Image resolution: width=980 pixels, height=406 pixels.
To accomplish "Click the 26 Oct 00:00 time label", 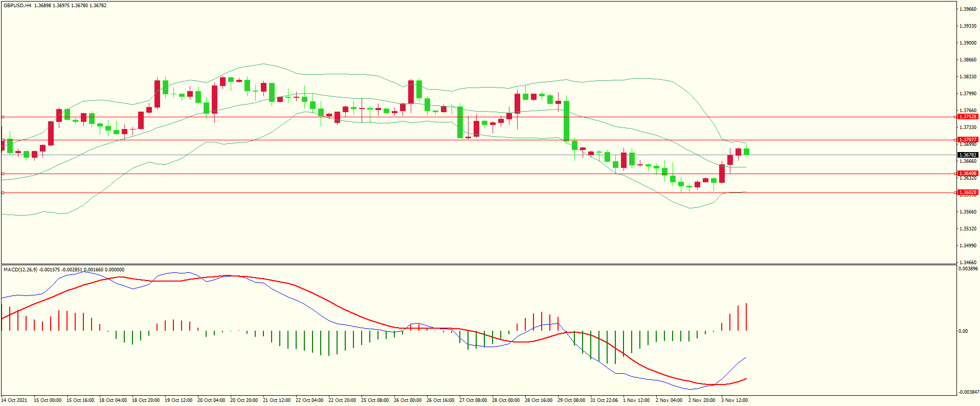I will (x=408, y=400).
